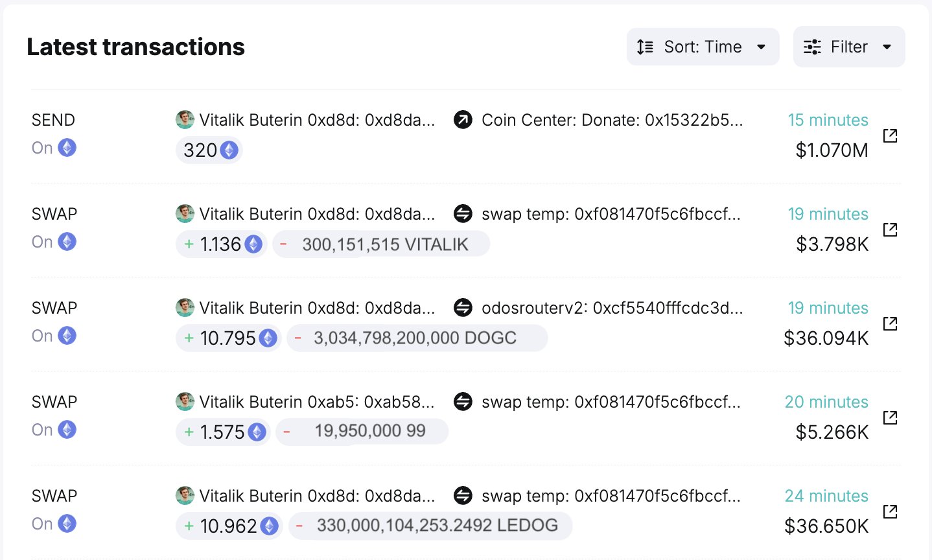Click Ethereum chain icon under SEND

(67, 148)
